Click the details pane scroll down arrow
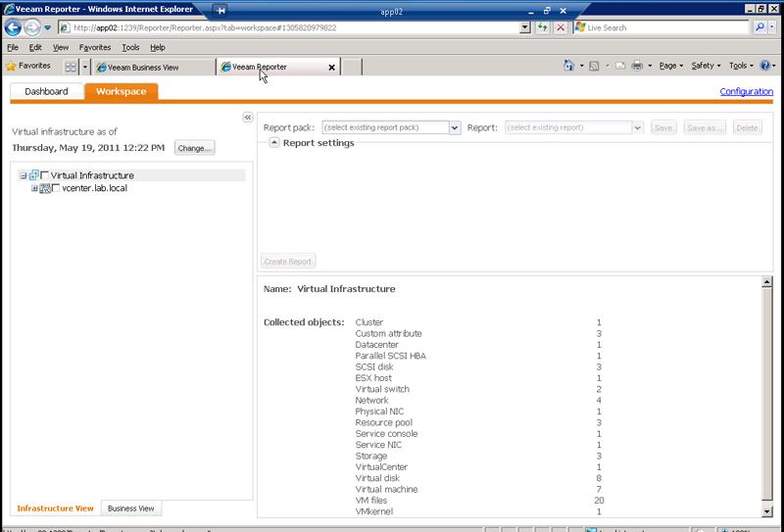This screenshot has width=784, height=532. tap(767, 511)
